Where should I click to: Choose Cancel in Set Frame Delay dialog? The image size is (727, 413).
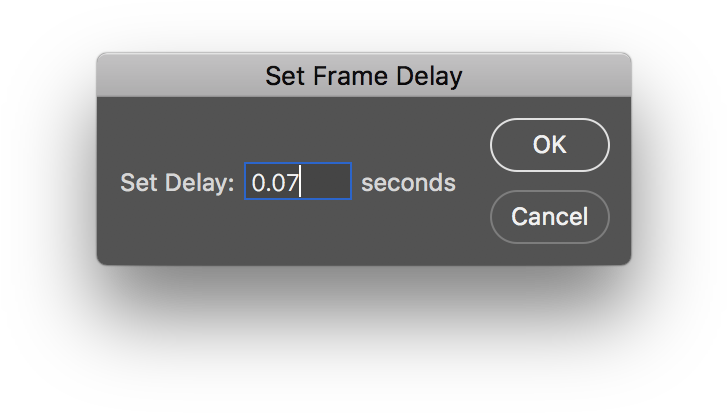(549, 216)
